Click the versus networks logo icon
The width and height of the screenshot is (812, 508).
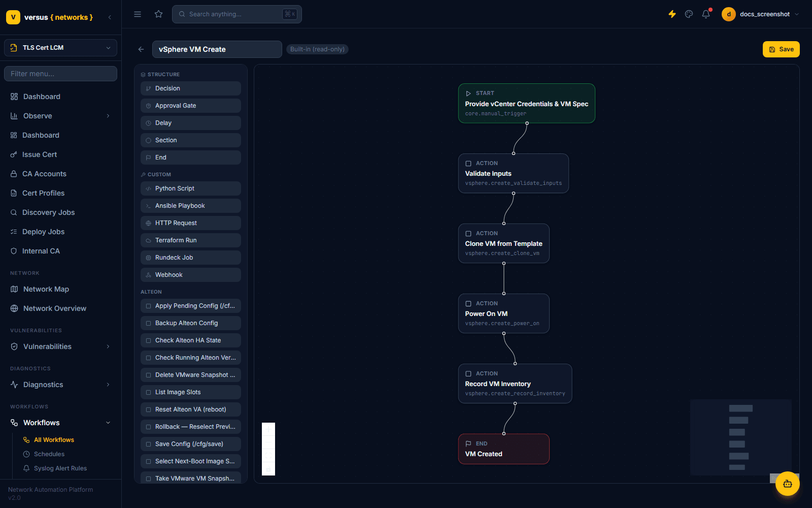click(x=13, y=17)
